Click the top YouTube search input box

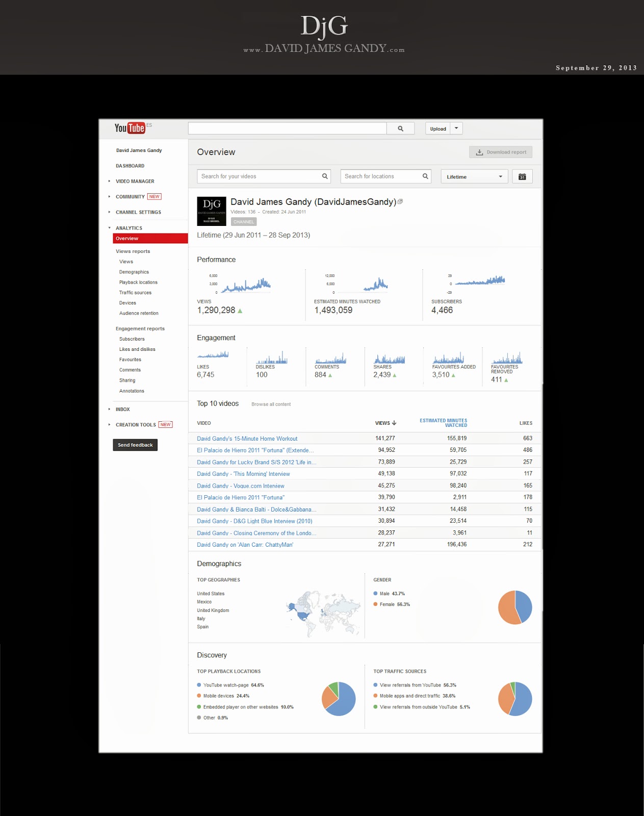(287, 129)
